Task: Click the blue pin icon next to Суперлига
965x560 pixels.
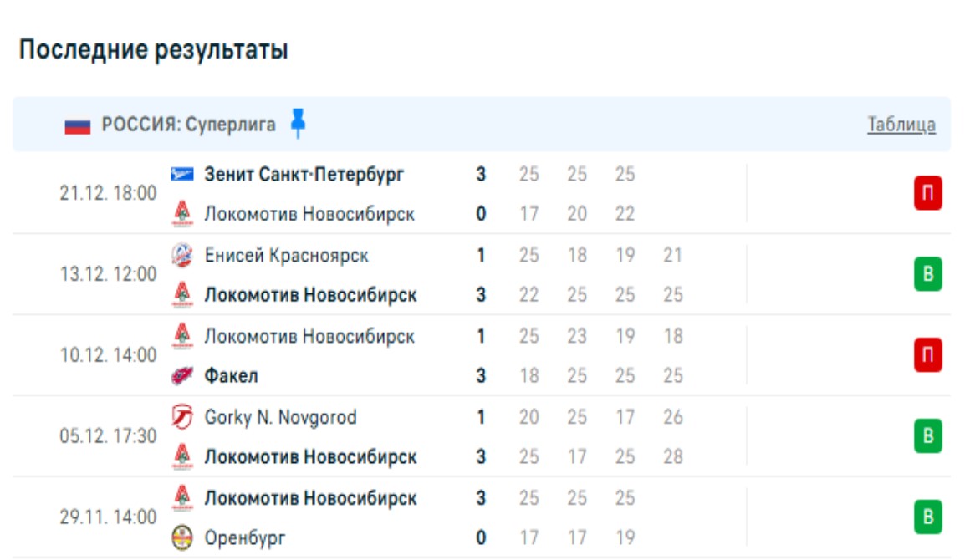Action: [x=298, y=124]
